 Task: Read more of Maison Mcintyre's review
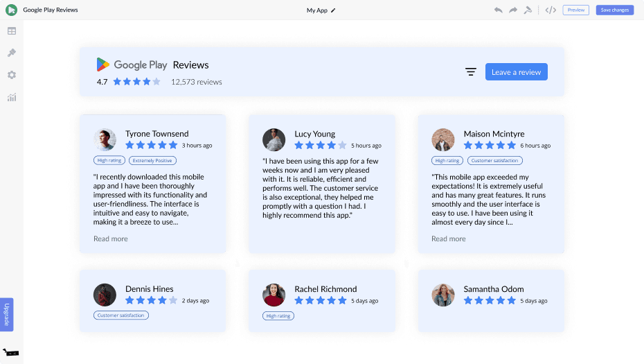(x=449, y=239)
